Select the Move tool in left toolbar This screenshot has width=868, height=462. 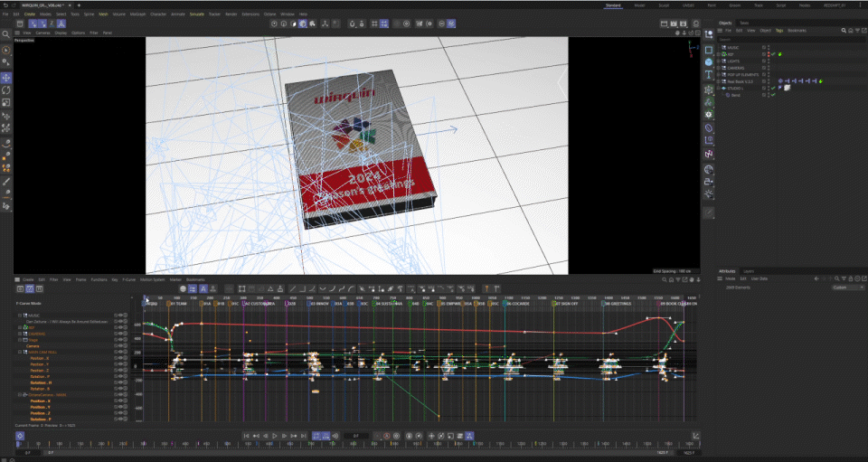pos(6,78)
